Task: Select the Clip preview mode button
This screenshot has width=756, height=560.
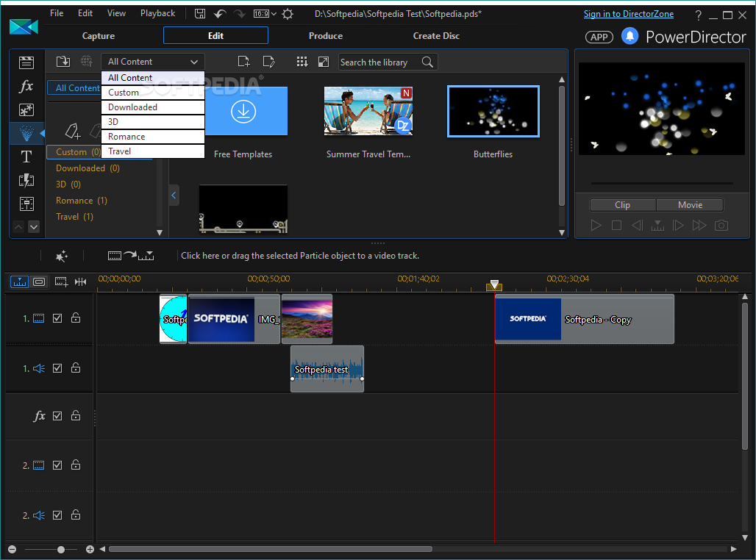Action: coord(622,205)
